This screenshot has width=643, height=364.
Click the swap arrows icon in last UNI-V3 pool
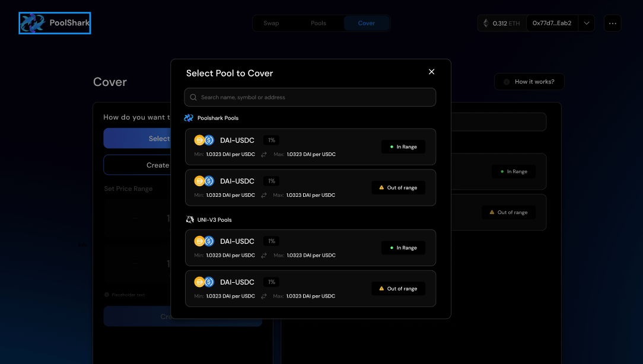click(x=264, y=296)
